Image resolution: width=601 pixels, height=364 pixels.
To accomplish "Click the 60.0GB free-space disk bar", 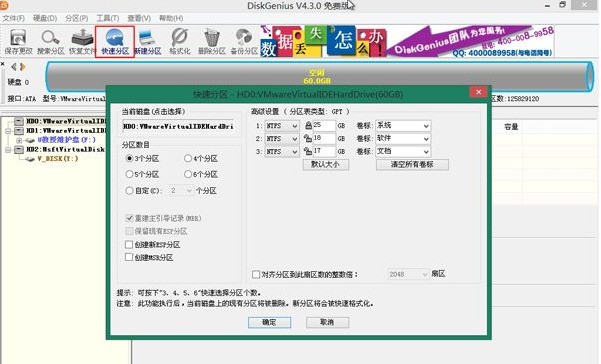I will point(319,77).
